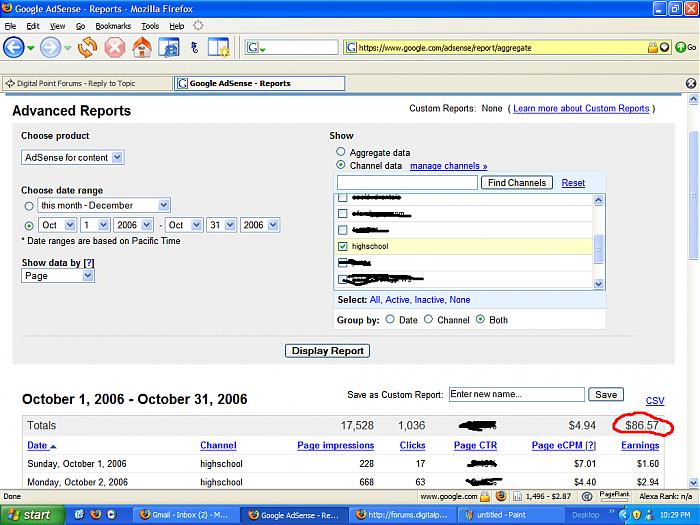Click the channel list scrollbar down arrow
Viewport: 700px width, 525px height.
599,284
